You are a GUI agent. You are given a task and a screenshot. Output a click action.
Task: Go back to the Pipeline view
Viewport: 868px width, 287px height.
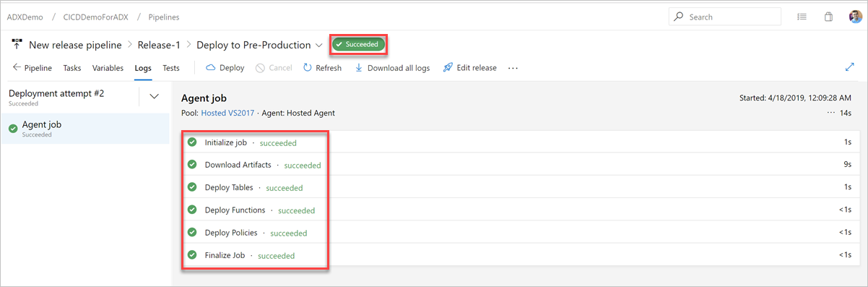pos(32,68)
